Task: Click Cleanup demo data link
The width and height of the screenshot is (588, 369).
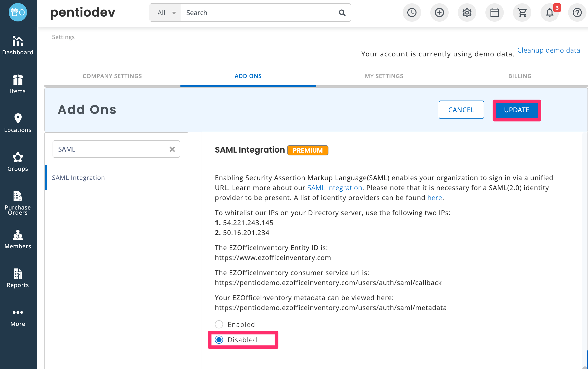Action: pos(549,50)
